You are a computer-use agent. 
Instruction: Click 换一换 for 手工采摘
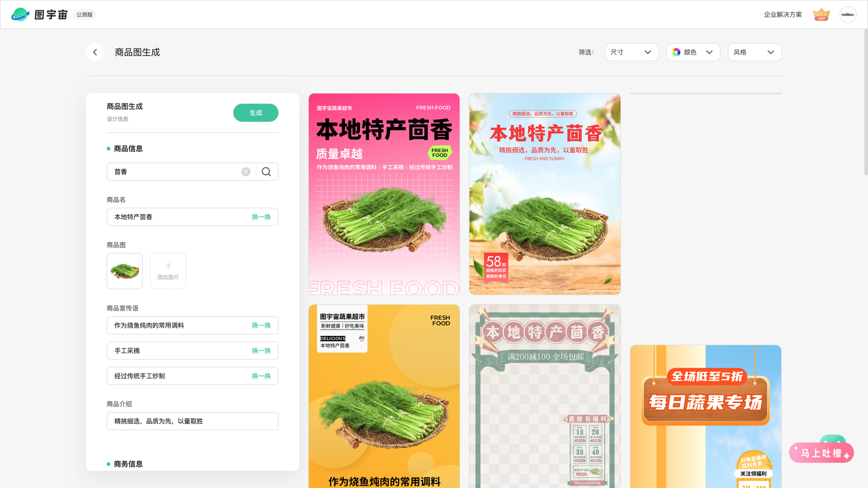[x=261, y=351]
